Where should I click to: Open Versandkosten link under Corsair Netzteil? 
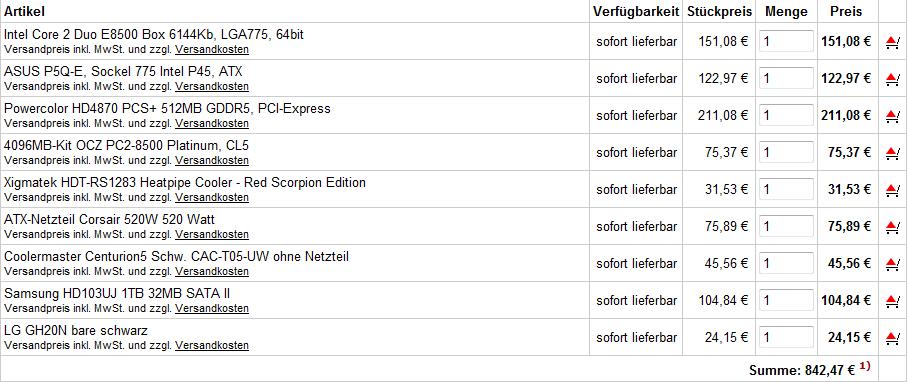pos(212,234)
